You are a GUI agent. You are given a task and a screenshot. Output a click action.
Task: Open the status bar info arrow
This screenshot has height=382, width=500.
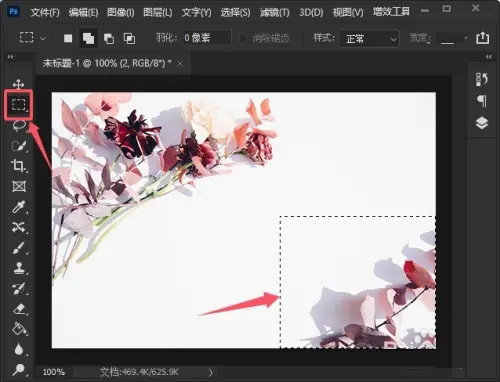click(x=210, y=372)
